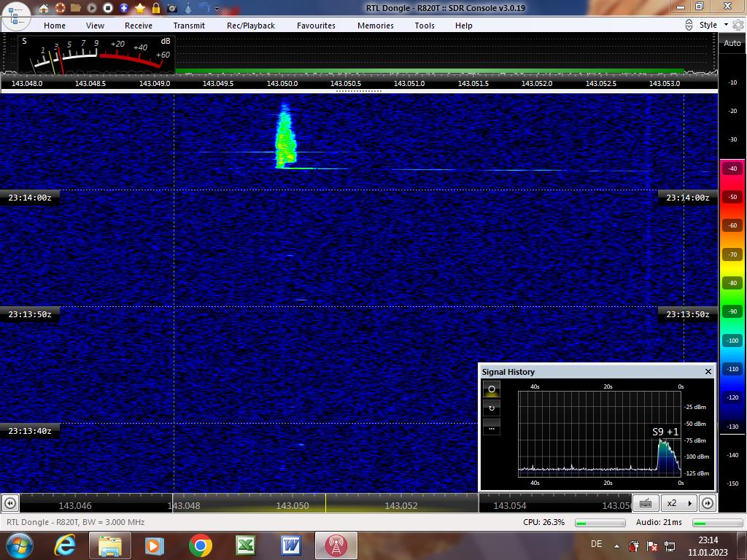Screen dimensions: 747x560
Task: Open the folder icon in quick toolbar
Action: tap(76, 8)
